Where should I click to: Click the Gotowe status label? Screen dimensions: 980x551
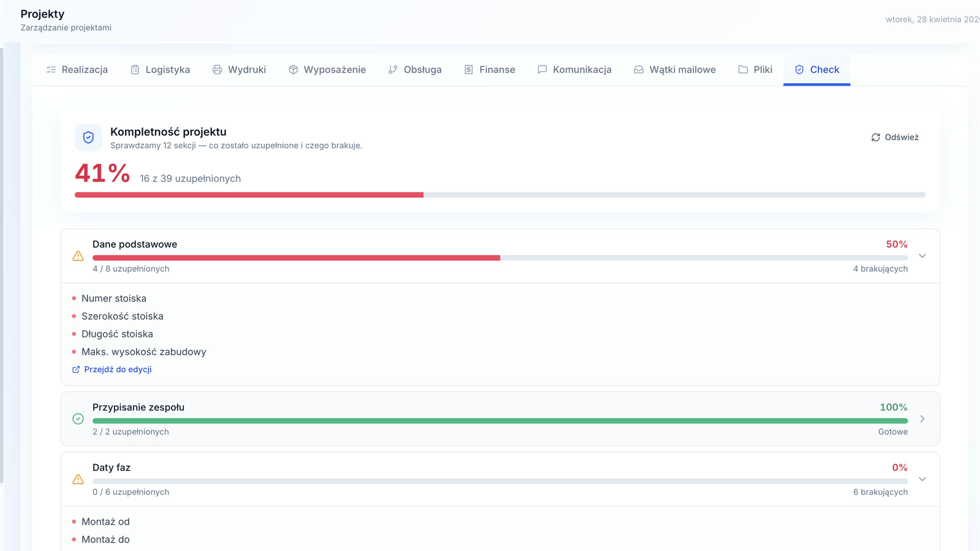click(x=893, y=432)
